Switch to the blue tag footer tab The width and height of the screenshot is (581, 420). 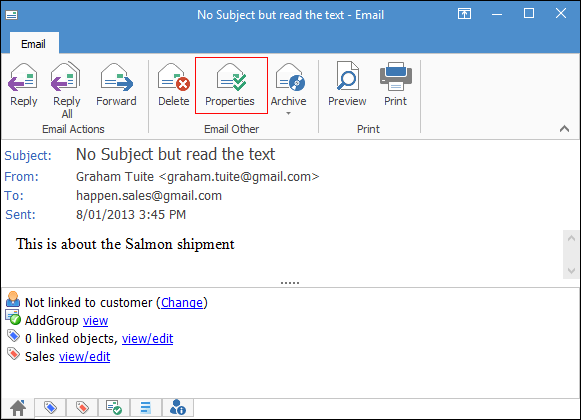click(x=50, y=408)
